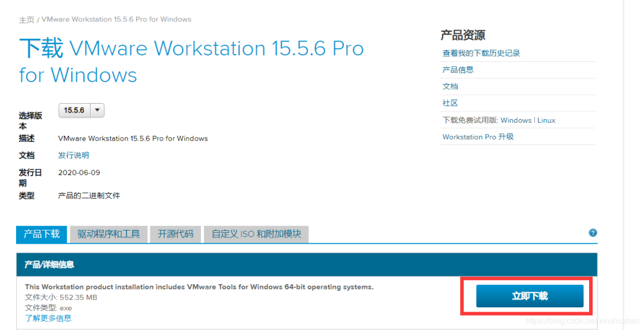Image resolution: width=644 pixels, height=330 pixels.
Task: Click the 文件大小: 552.35 MB text
Action: click(x=61, y=297)
